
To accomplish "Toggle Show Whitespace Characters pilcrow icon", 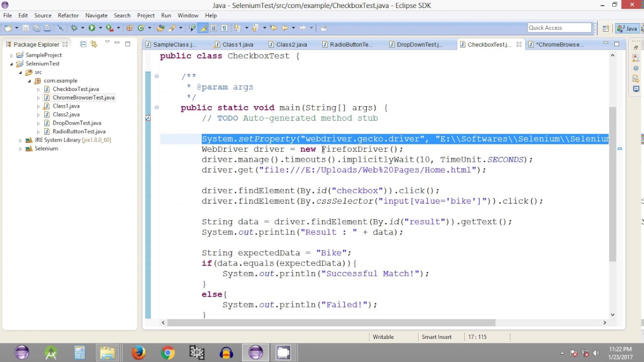I will point(224,28).
